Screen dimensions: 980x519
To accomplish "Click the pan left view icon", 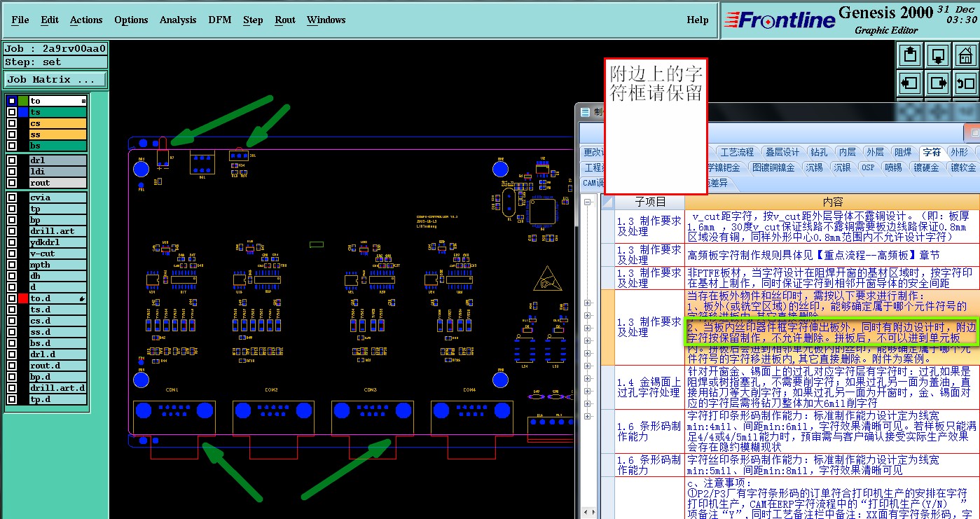I will (911, 83).
